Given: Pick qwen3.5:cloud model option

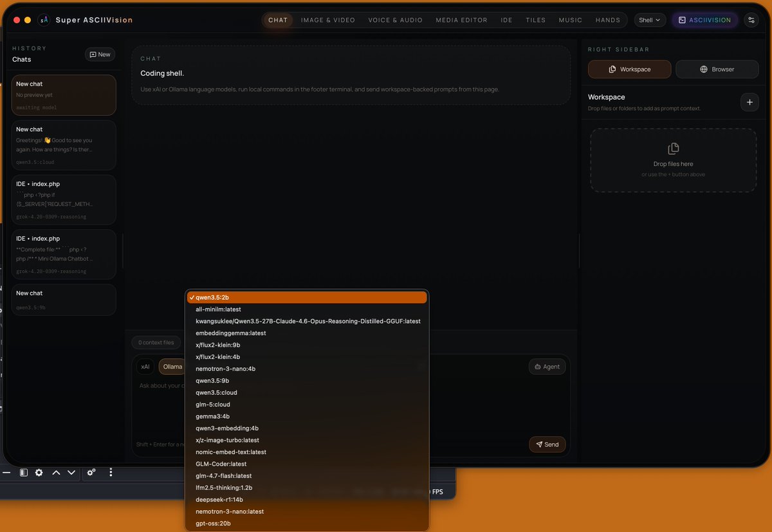Looking at the screenshot, I should 307,392.
